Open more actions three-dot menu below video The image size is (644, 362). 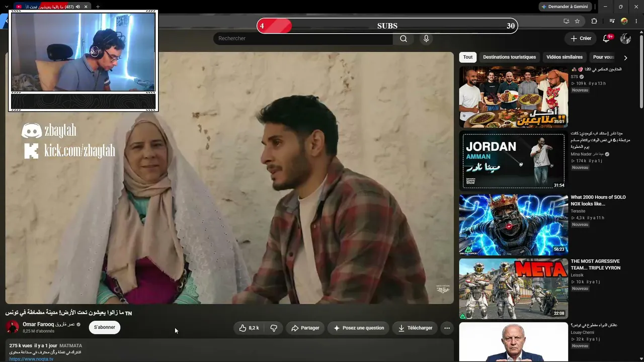click(447, 328)
